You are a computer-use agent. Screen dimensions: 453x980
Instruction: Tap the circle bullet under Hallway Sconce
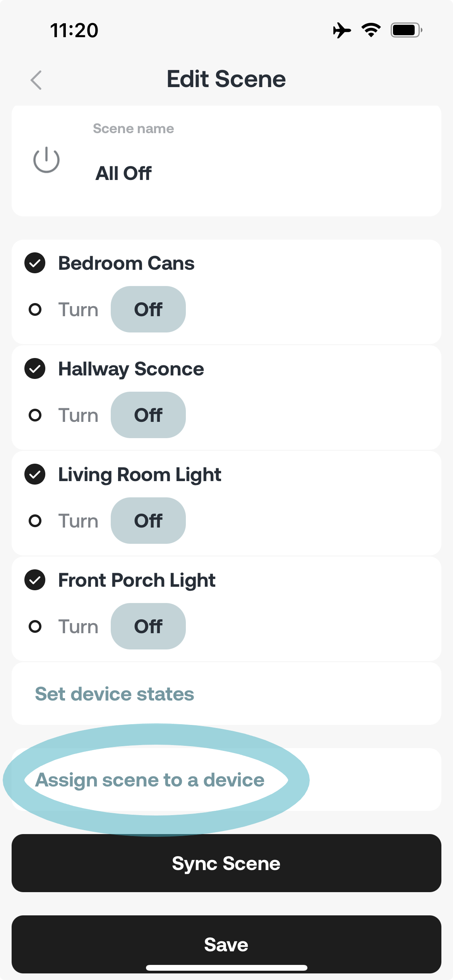[x=35, y=415]
